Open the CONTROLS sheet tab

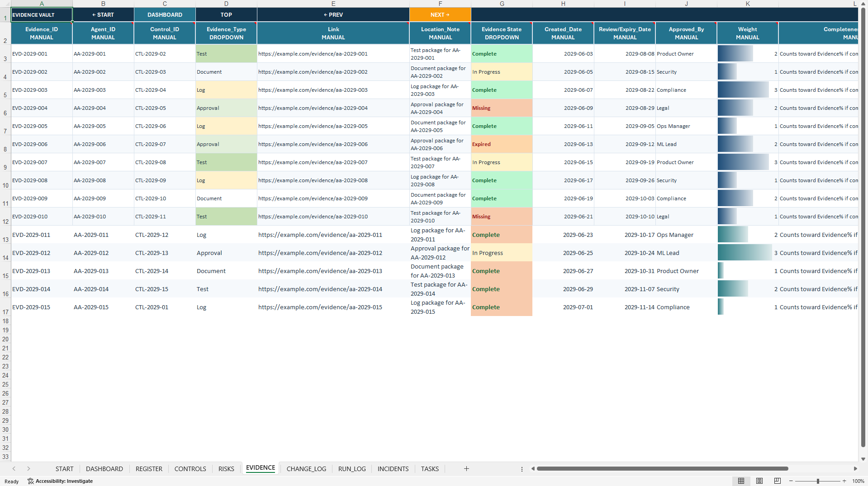click(190, 469)
